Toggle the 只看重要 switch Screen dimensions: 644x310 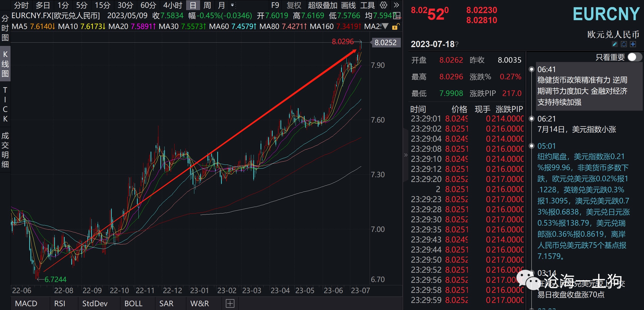(x=634, y=57)
